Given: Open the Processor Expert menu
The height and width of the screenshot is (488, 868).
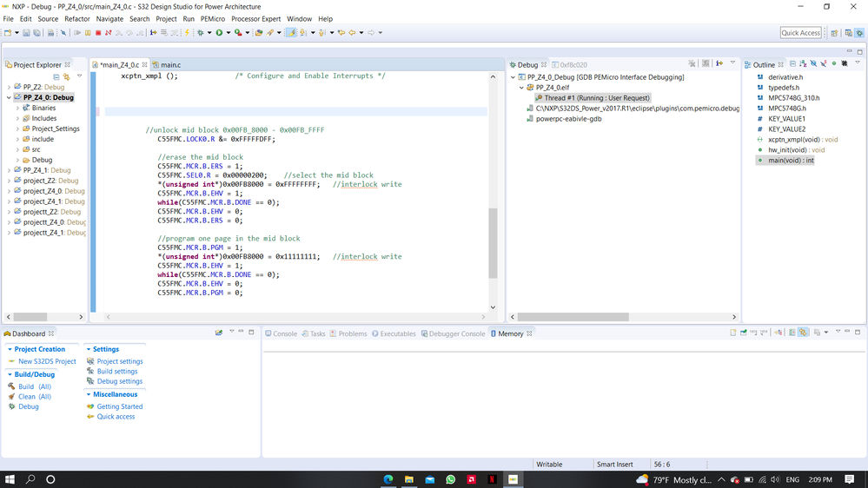Looking at the screenshot, I should coord(255,19).
